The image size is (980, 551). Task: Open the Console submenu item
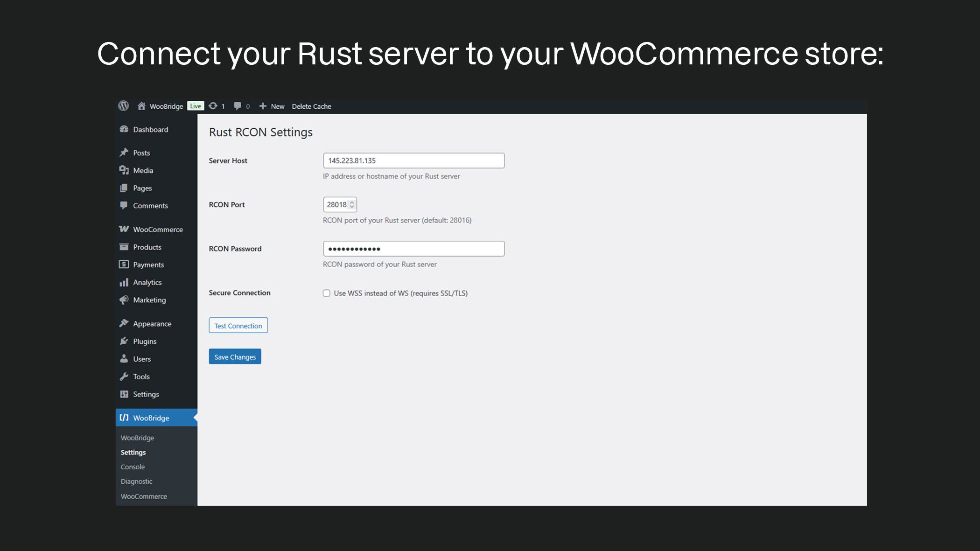tap(133, 467)
